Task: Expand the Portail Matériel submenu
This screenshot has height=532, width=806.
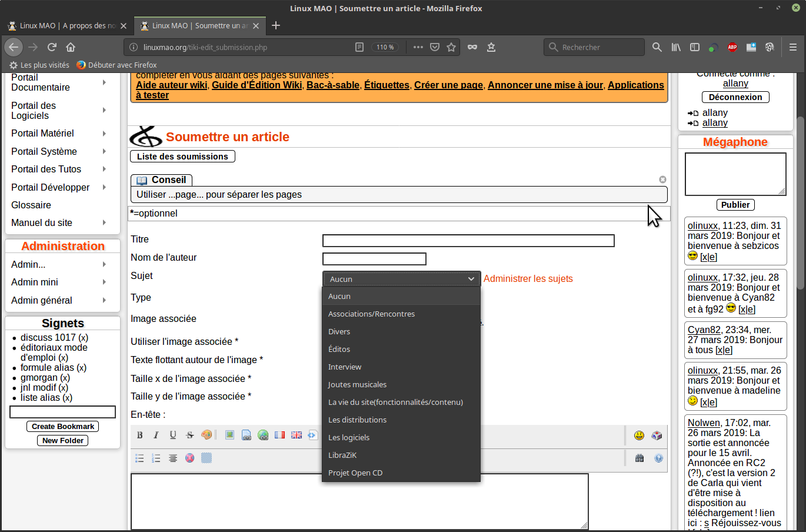Action: (104, 134)
